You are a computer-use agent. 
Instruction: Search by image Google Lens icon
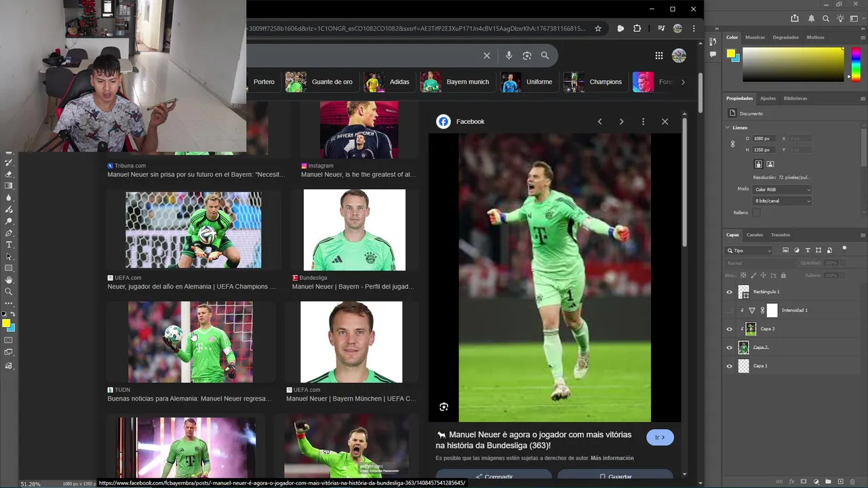click(527, 56)
